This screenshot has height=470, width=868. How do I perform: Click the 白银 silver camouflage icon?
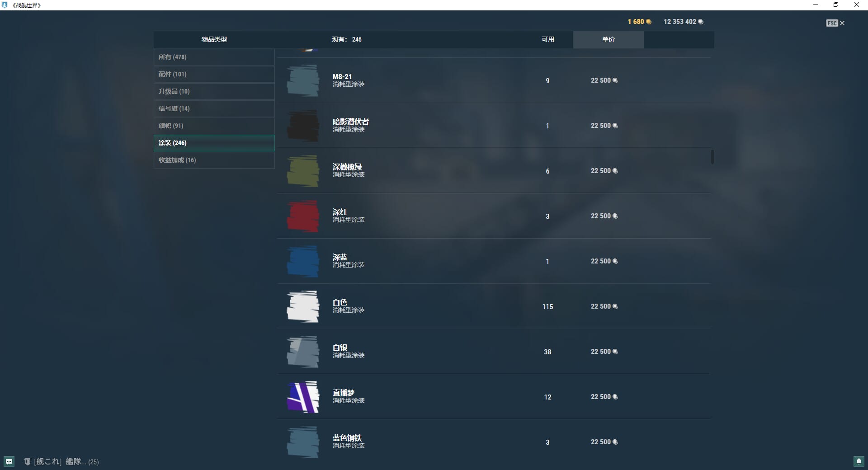[x=303, y=352]
